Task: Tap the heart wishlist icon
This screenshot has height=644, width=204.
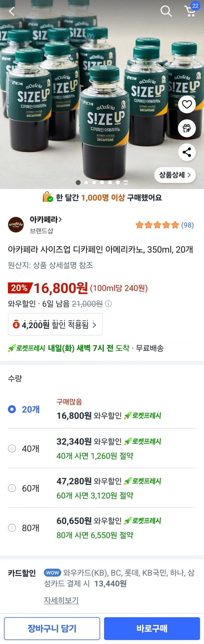Action: tap(187, 104)
